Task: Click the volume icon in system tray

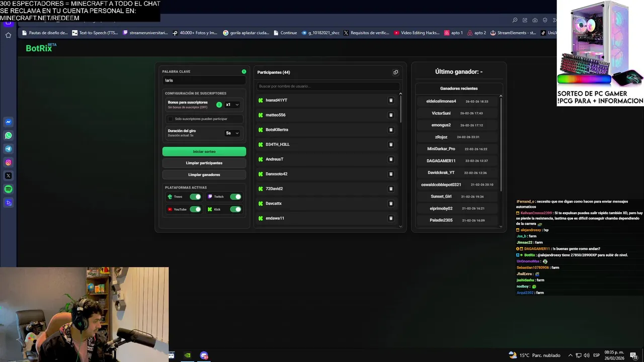Action: tap(587, 355)
